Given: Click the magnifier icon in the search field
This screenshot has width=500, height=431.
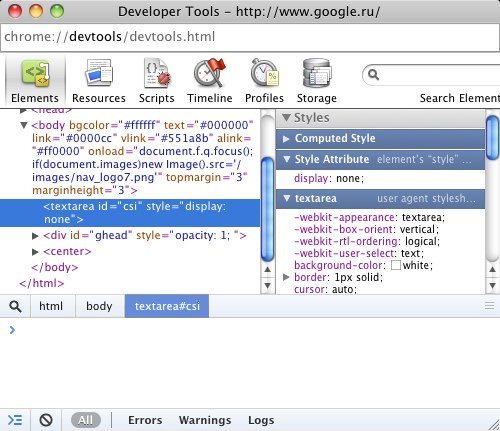Looking at the screenshot, I should point(373,75).
